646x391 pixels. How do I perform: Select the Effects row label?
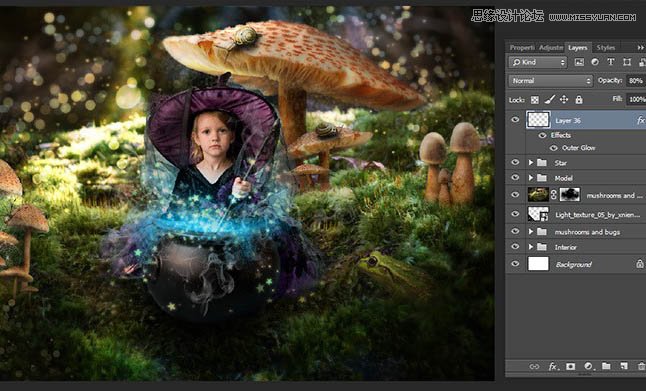pyautogui.click(x=561, y=135)
